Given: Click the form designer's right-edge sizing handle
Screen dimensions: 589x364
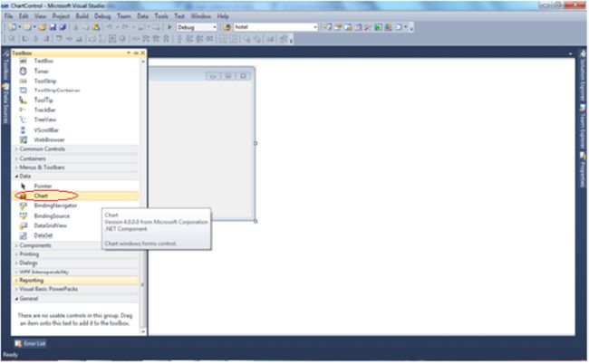Looking at the screenshot, I should coord(256,143).
